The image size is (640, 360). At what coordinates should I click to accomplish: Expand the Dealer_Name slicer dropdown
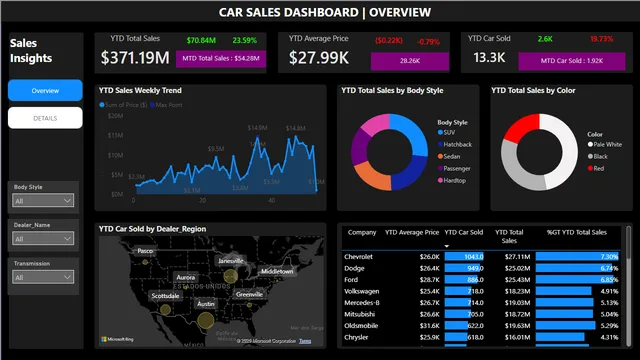pos(43,238)
